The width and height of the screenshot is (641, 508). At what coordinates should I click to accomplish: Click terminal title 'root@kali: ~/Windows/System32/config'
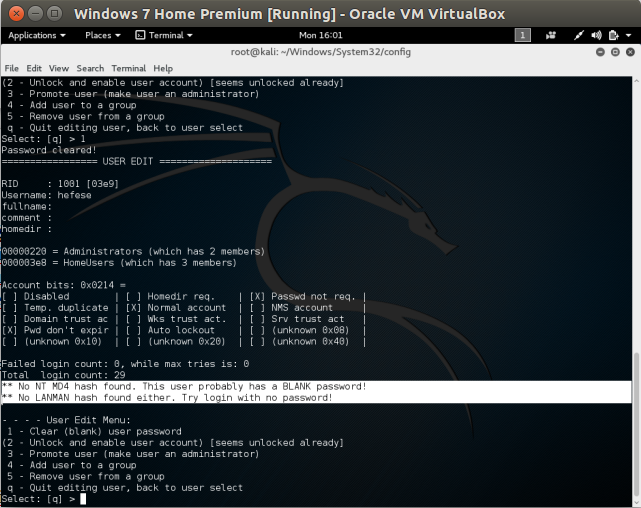tap(320, 52)
